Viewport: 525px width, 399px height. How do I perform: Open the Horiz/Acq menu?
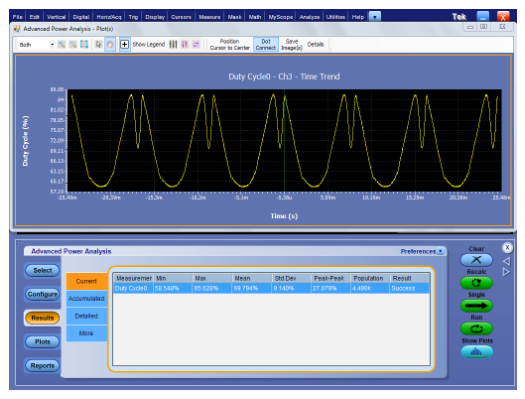click(x=109, y=17)
